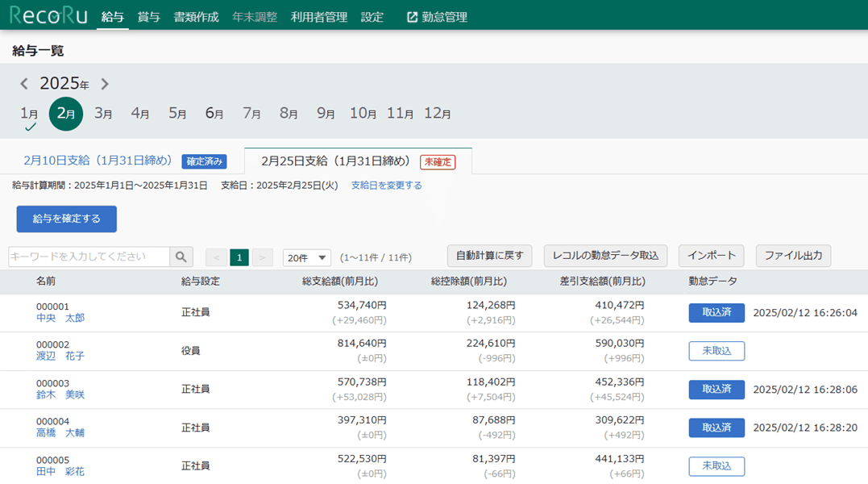
Task: Click the ファイル出力 button
Action: click(793, 256)
